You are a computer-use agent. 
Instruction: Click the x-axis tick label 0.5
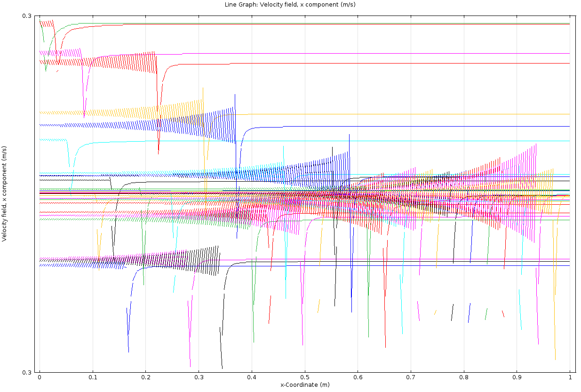tap(305, 377)
